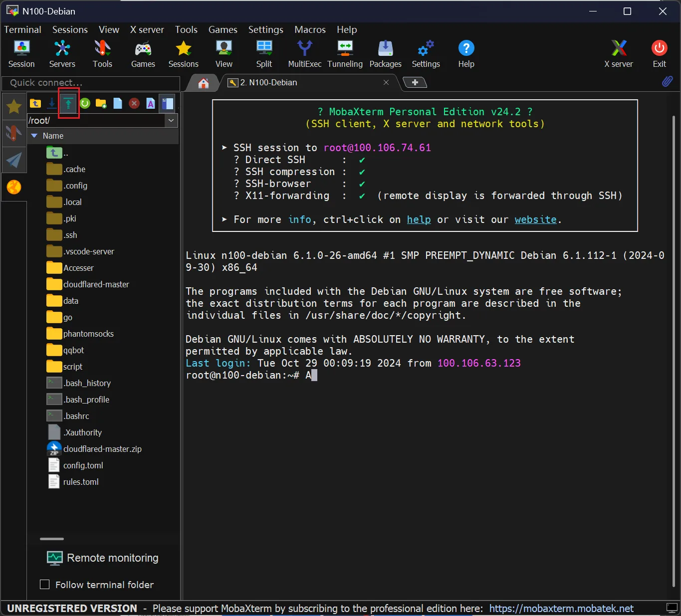Click the upload to current folder icon

click(68, 103)
